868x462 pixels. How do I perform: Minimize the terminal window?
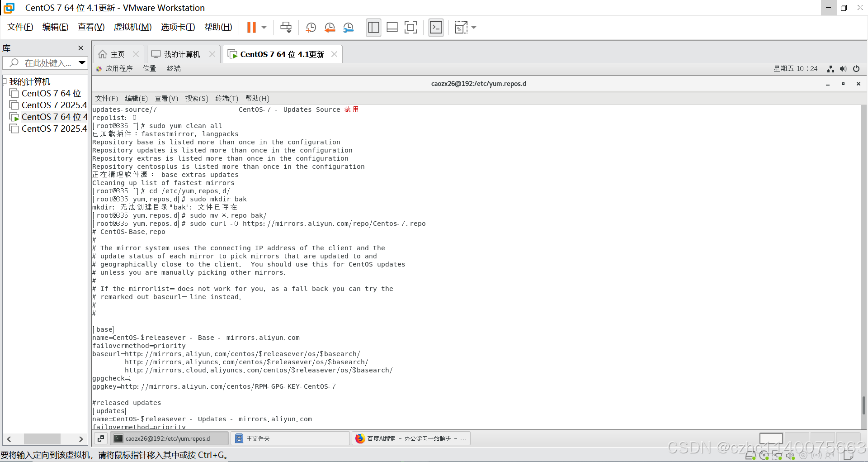tap(828, 84)
